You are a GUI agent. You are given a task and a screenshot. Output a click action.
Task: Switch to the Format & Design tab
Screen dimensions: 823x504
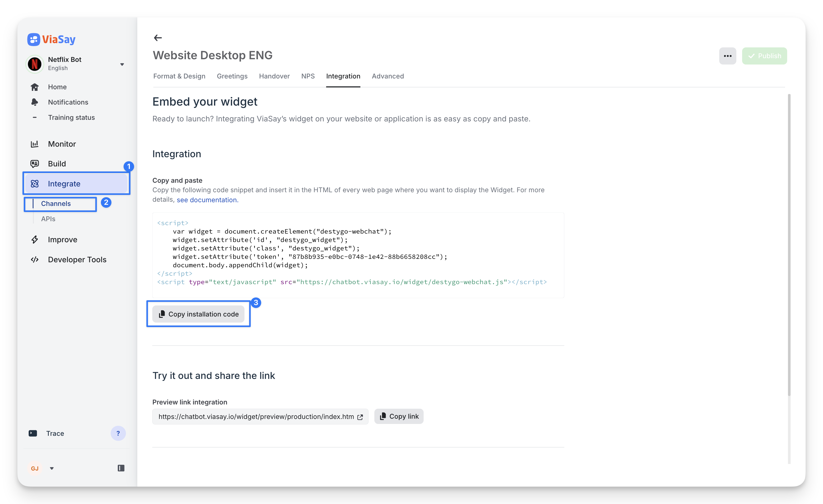coord(179,76)
